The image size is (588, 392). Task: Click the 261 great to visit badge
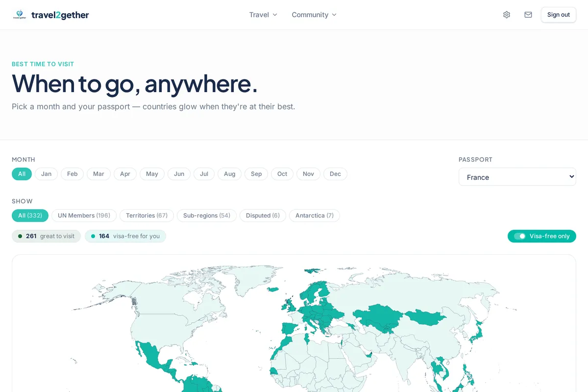(x=46, y=236)
